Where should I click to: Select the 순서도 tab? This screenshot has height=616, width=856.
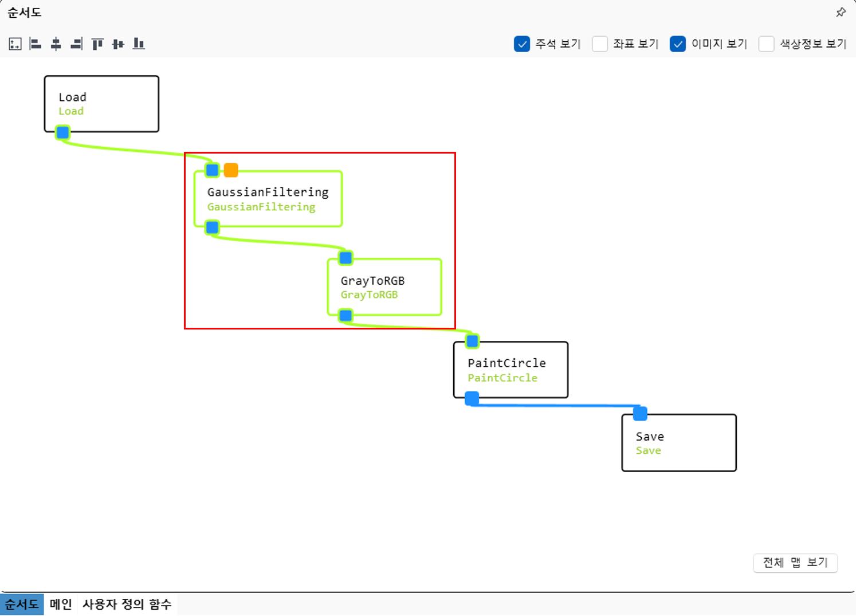pos(22,604)
